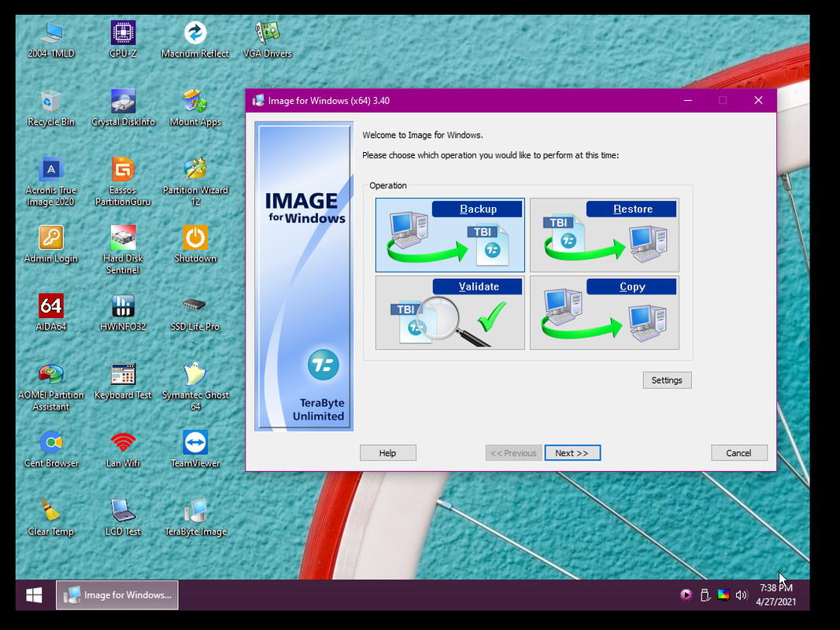This screenshot has height=630, width=840.
Task: Open the HWiNFO32 shortcut
Action: pyautogui.click(x=123, y=313)
